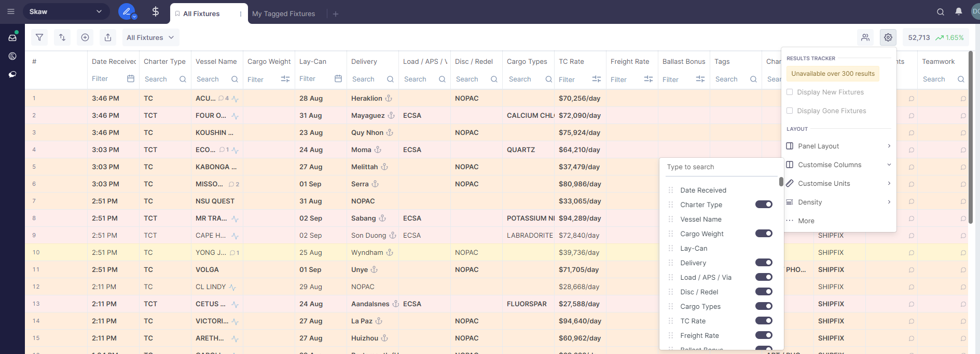Open the filter funnel icon in toolbar
Image resolution: width=980 pixels, height=354 pixels.
pos(39,37)
